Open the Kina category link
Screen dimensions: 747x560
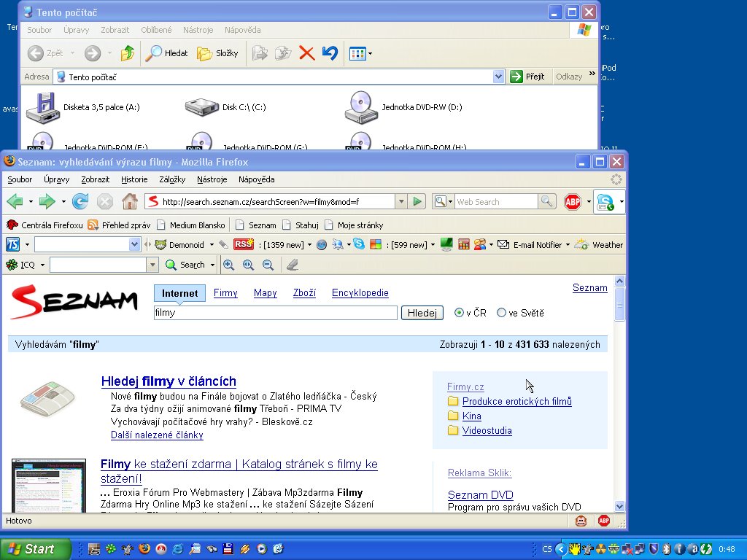(x=472, y=416)
